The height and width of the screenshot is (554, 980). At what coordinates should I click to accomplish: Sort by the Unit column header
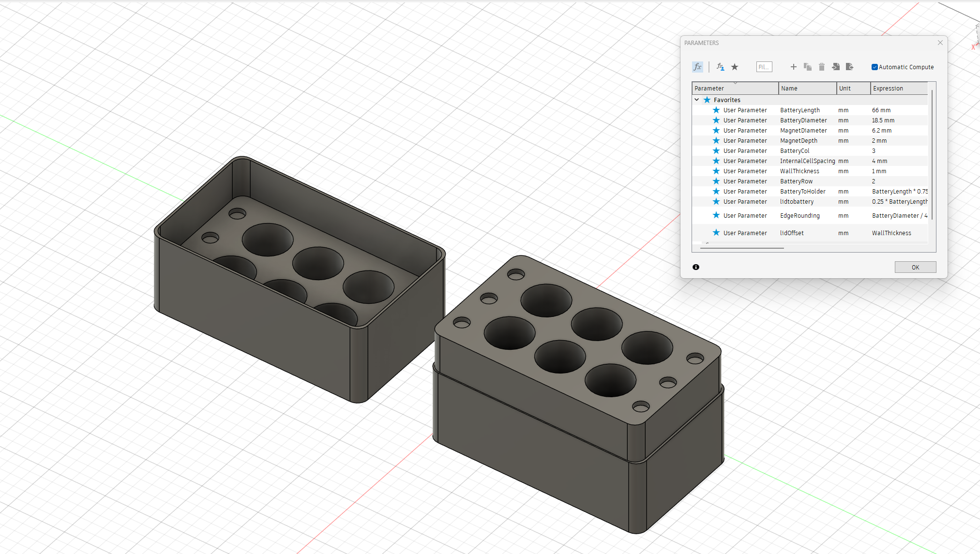[854, 88]
